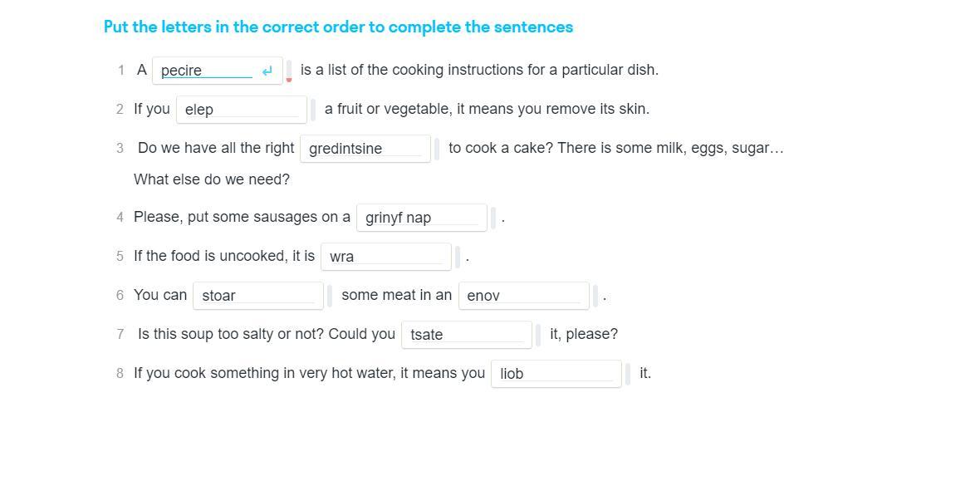The image size is (980, 481).
Task: Click the 'grinyf nap' input box
Action: [x=421, y=218]
